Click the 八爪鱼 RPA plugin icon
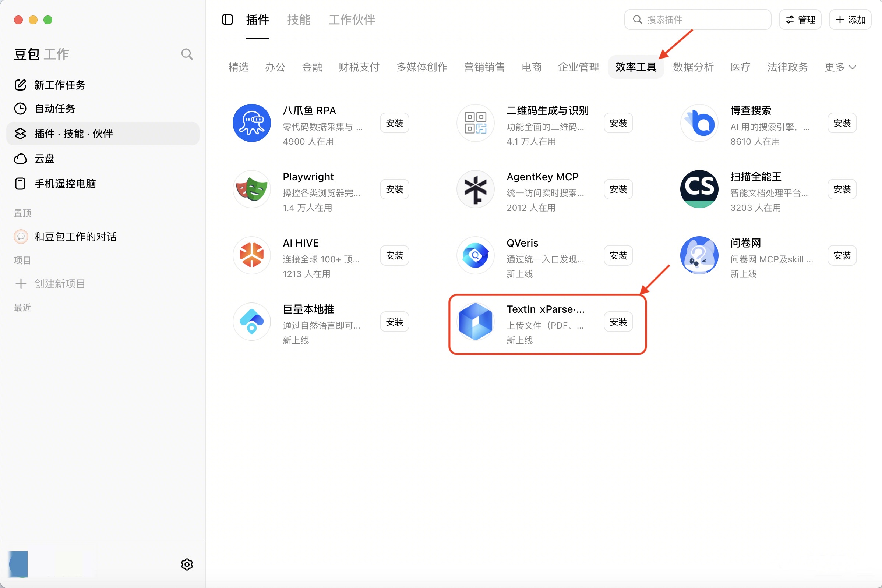The image size is (882, 588). pyautogui.click(x=252, y=123)
